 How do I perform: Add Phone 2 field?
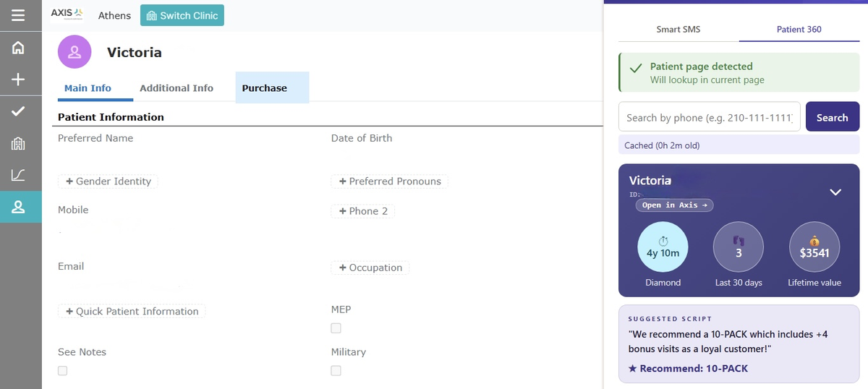363,211
